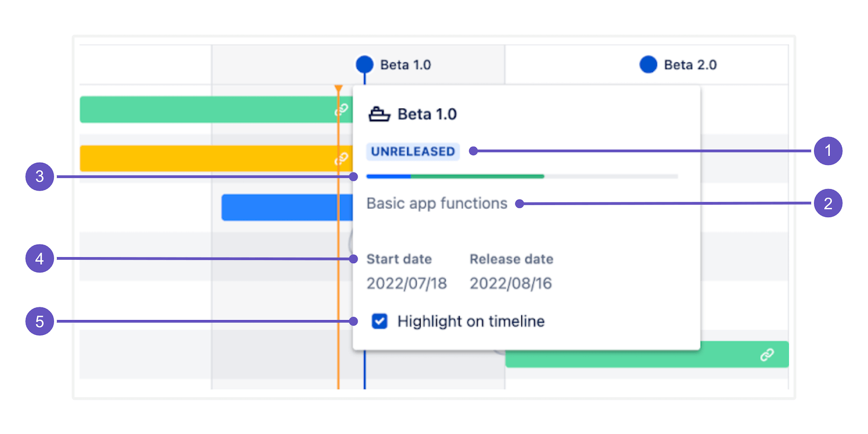Open the Beta 1.0 title in the popup
The image size is (868, 434).
point(427,114)
